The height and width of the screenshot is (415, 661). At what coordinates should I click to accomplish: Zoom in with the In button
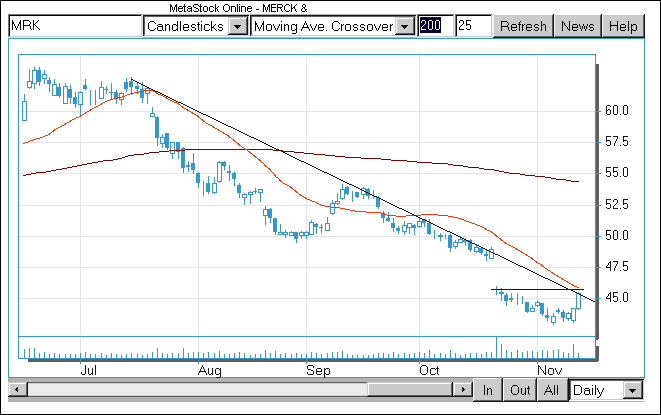click(x=488, y=390)
